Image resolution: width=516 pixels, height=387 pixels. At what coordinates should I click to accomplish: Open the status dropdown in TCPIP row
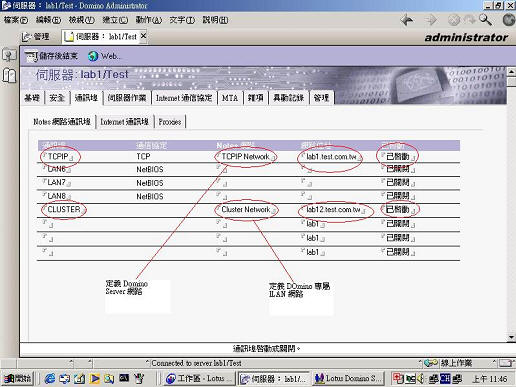click(398, 157)
